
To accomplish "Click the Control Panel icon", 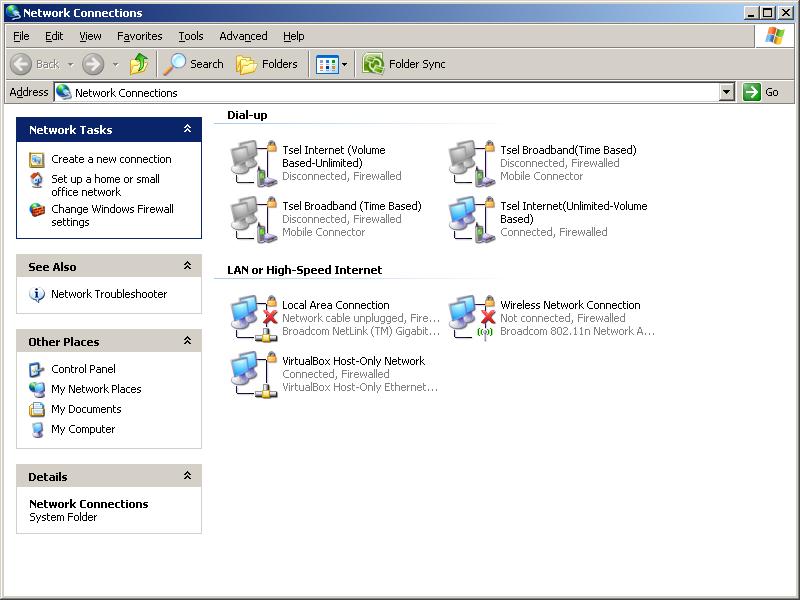I will [x=37, y=369].
